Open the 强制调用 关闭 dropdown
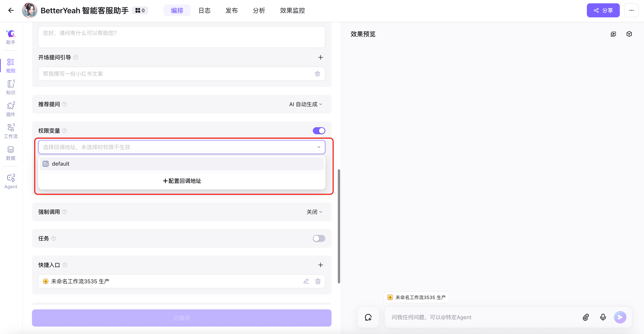This screenshot has height=334, width=644. (x=314, y=212)
